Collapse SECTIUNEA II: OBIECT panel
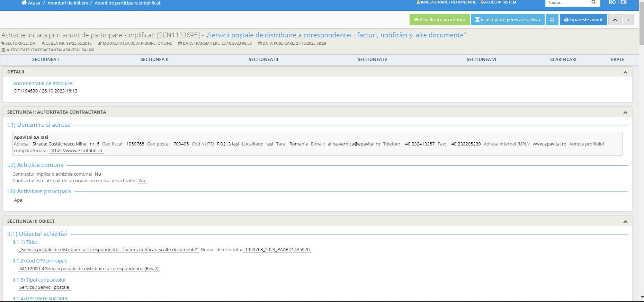The image size is (644, 302). click(x=625, y=222)
